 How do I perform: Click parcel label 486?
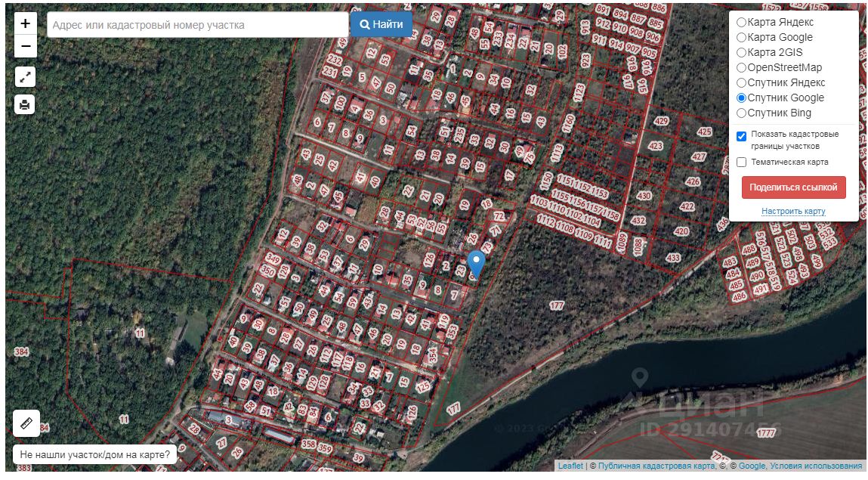tap(739, 296)
